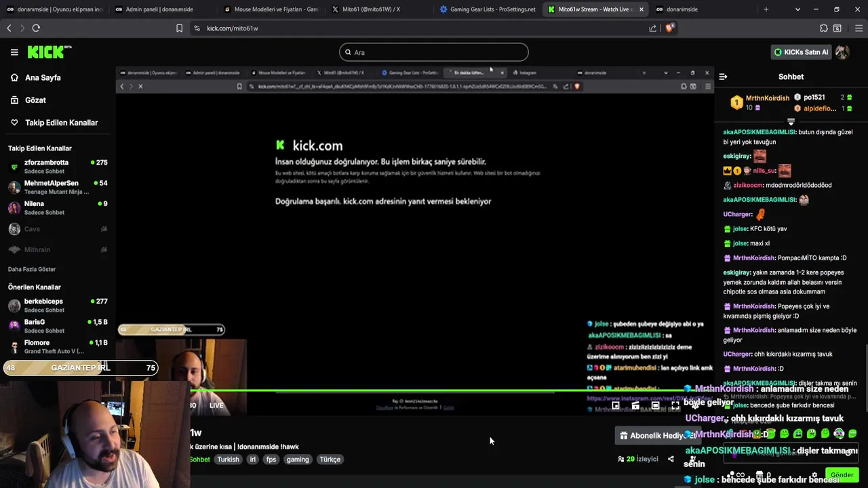Open the browser side panel icon
The width and height of the screenshot is (868, 488).
[837, 28]
